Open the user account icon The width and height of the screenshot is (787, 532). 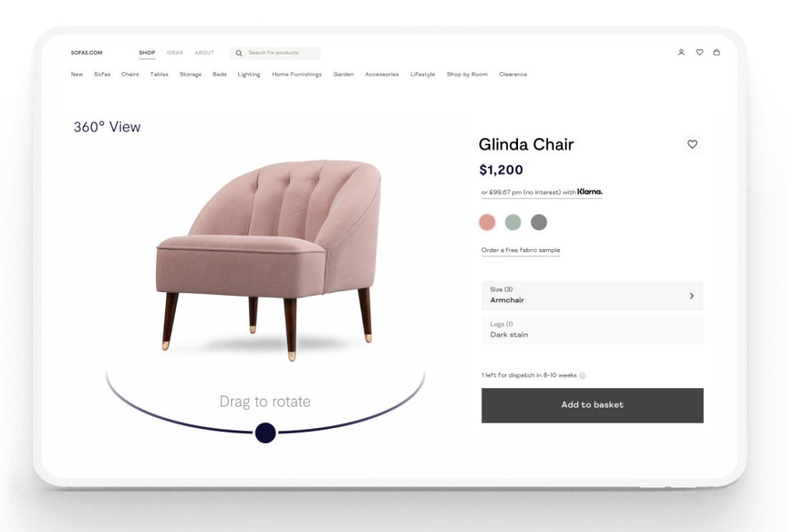681,52
